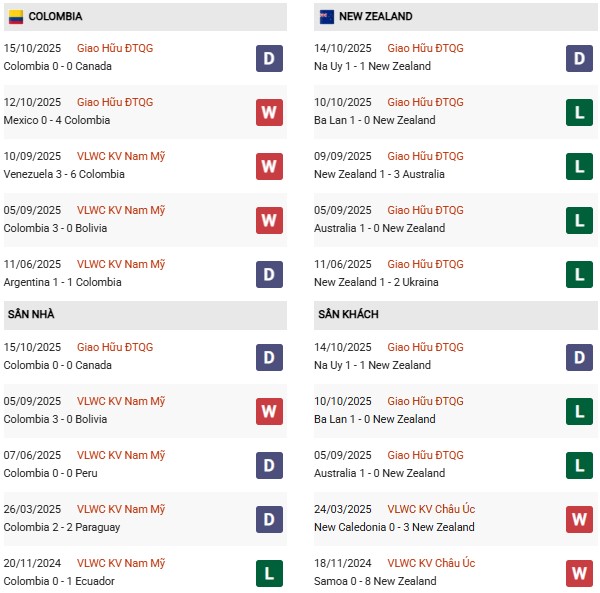Click the W badge for Mexico 0 - 4 Colombia
The image size is (600, 593).
click(269, 112)
